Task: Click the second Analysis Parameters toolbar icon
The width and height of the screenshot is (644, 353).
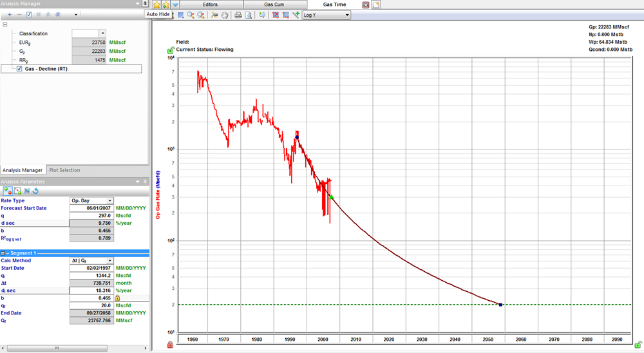Action: (x=17, y=191)
